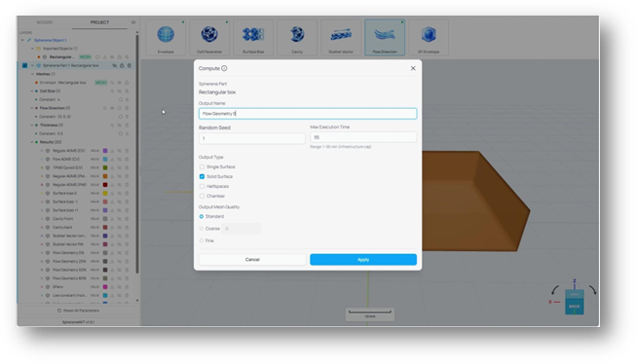This screenshot has width=637, height=364.
Task: Click trash icon on the Cell Size row
Action: coord(127,91)
